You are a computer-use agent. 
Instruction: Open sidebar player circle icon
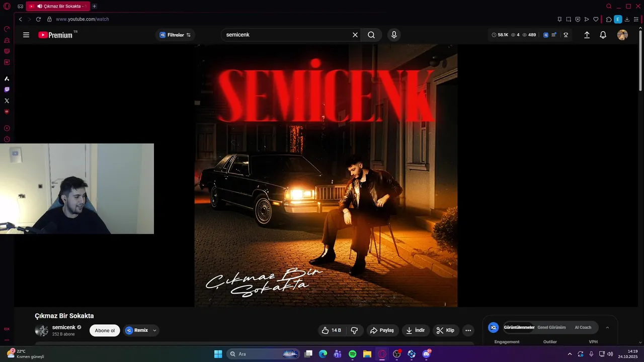point(7,128)
